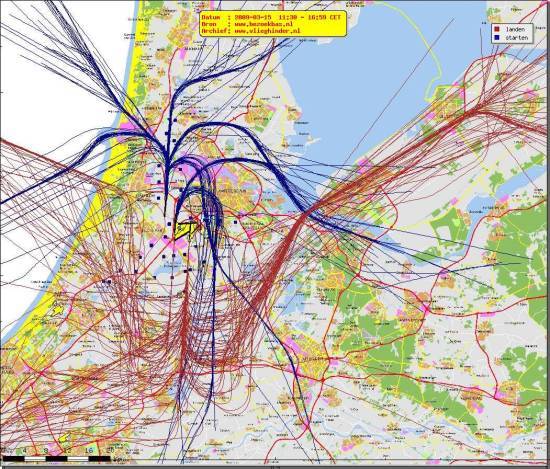Click the first white scale bar segment

coord(35,458)
